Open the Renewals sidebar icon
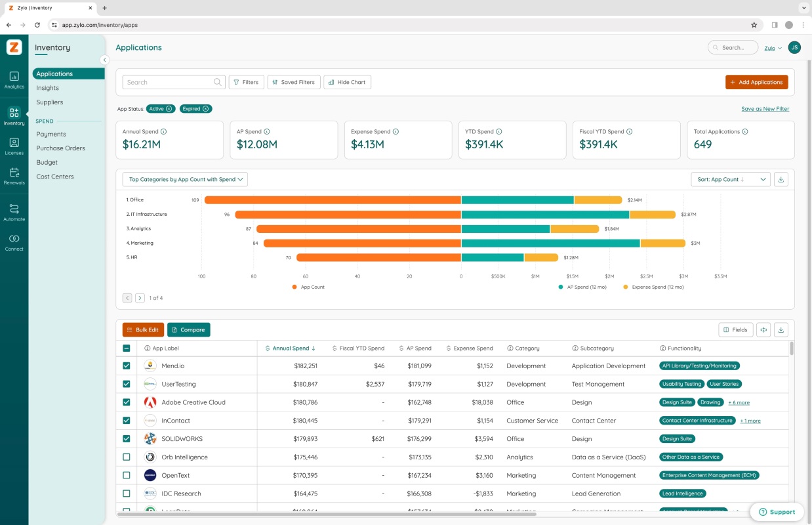This screenshot has width=812, height=525. [14, 176]
